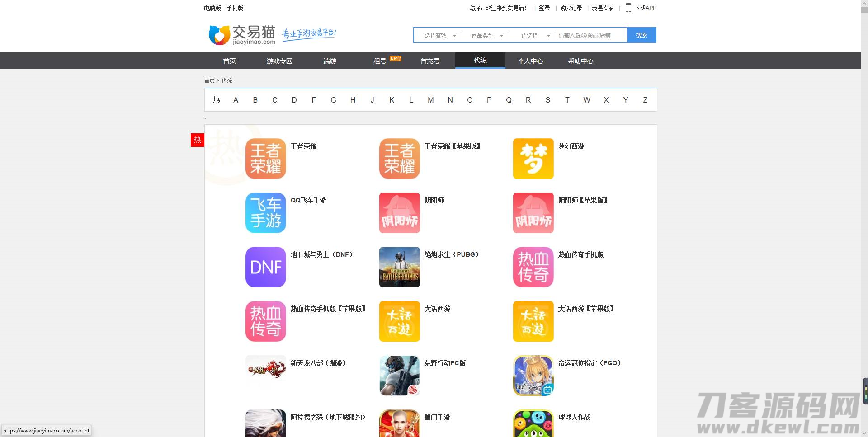This screenshot has height=437, width=868.
Task: Open the 大话西游【苹果版】 game icon
Action: (533, 321)
